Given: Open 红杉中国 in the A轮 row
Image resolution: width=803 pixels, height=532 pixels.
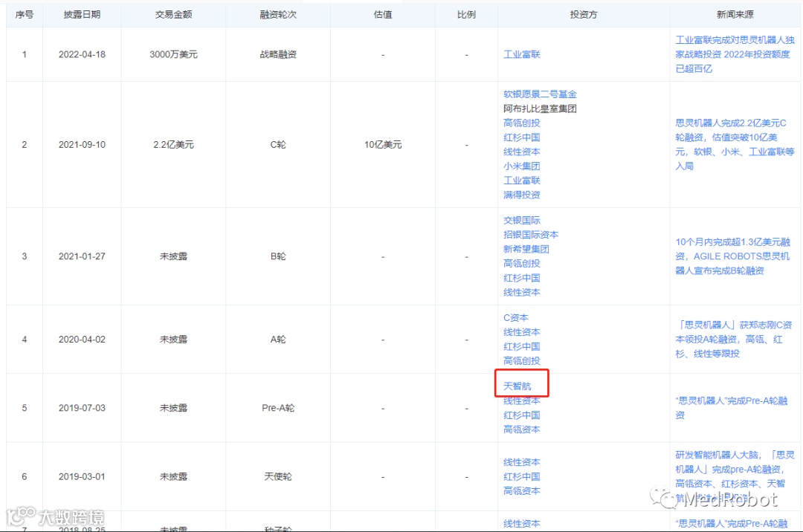Looking at the screenshot, I should click(521, 346).
